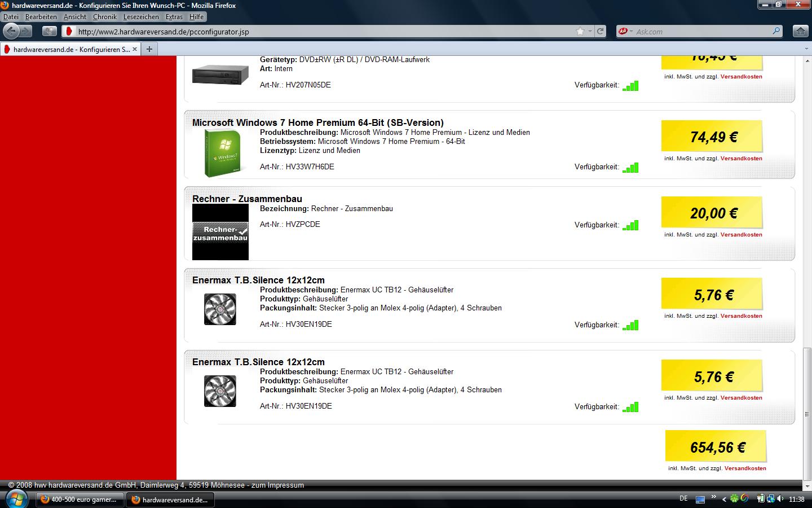Click the Windows 7 Home Premium box image

coord(223,153)
